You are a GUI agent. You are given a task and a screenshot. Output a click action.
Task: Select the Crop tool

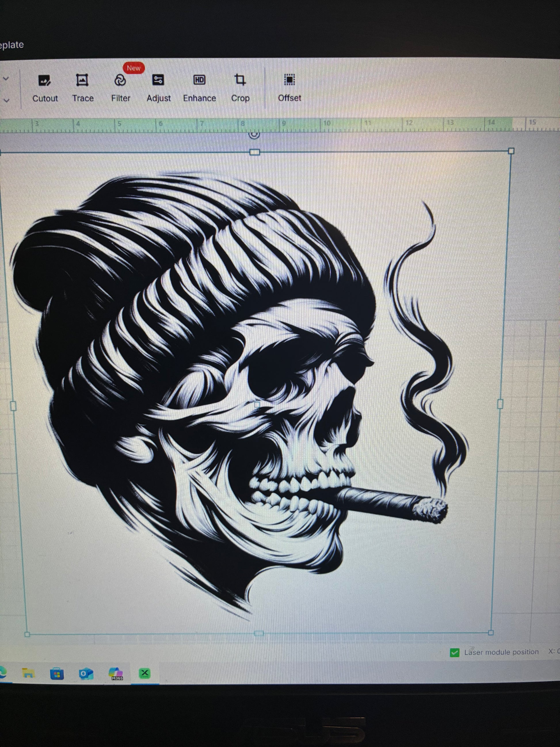[x=240, y=88]
